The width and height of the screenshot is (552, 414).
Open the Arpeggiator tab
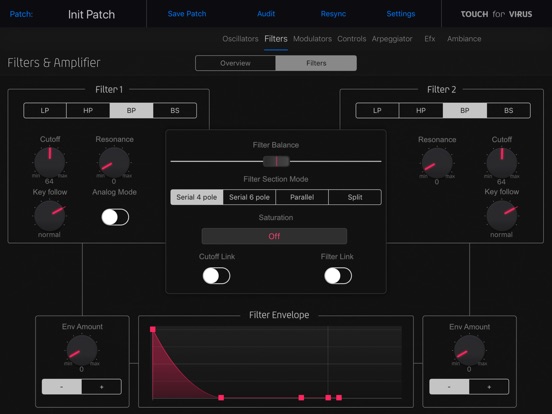coord(392,39)
